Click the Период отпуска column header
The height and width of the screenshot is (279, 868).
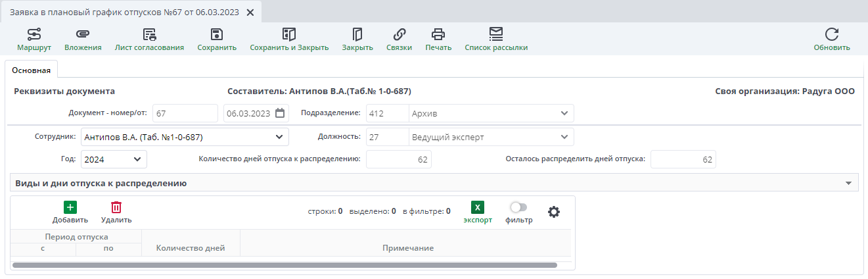pyautogui.click(x=76, y=236)
